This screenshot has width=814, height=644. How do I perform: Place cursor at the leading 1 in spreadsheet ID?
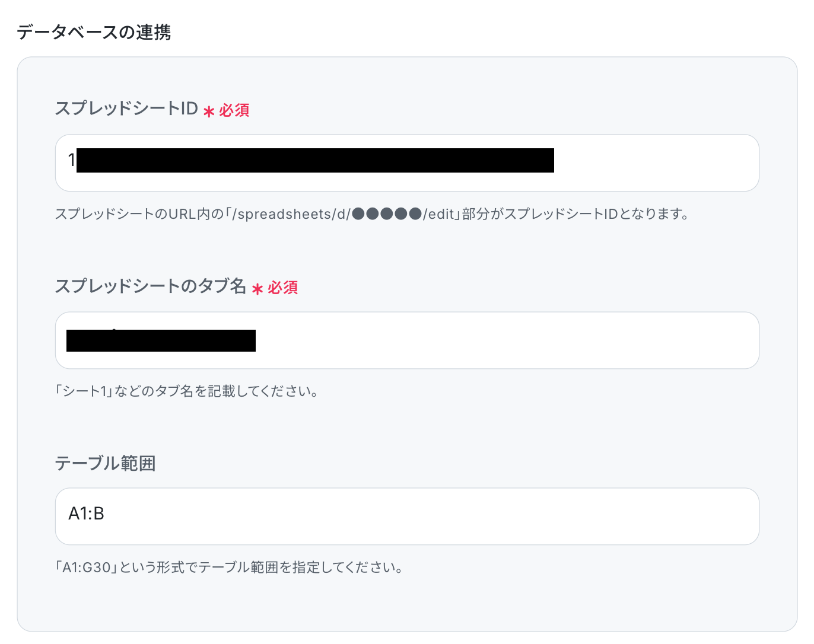click(x=72, y=160)
